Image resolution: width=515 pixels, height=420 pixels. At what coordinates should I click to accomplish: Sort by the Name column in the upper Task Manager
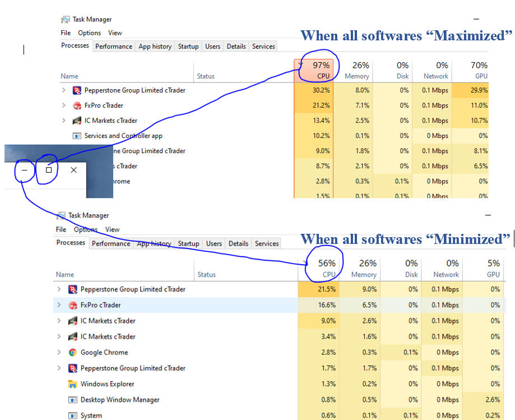pyautogui.click(x=127, y=71)
